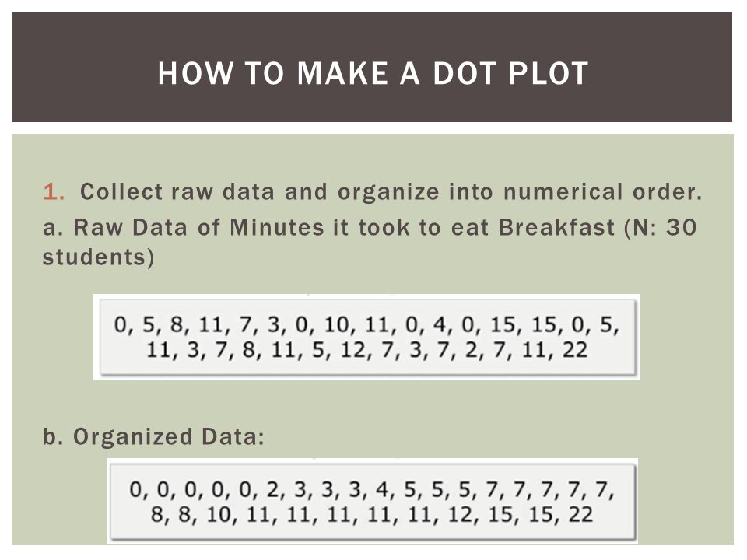The height and width of the screenshot is (560, 747).
Task: Click the value 4 in the raw data's first row
Action: [x=439, y=324]
